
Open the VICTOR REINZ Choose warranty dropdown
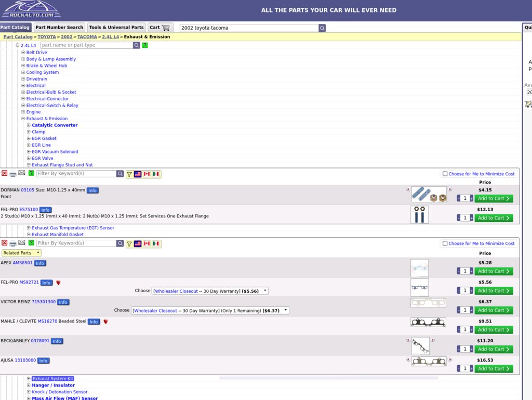210,311
